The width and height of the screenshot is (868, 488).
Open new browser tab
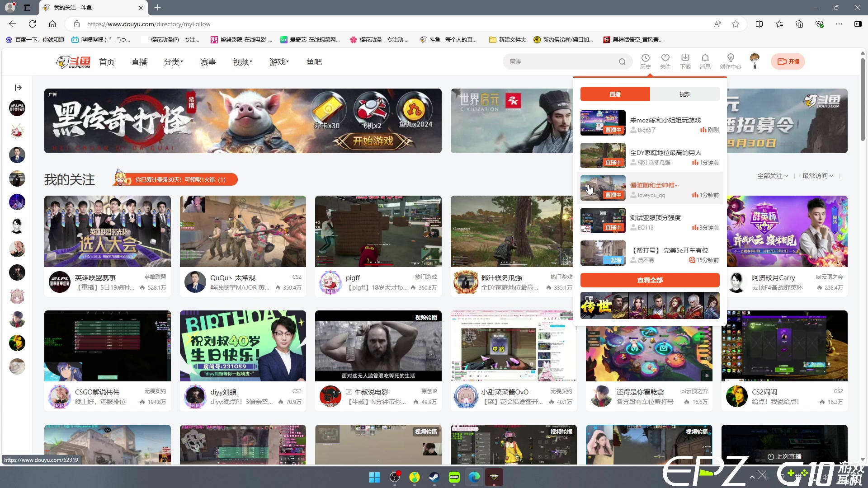(157, 8)
